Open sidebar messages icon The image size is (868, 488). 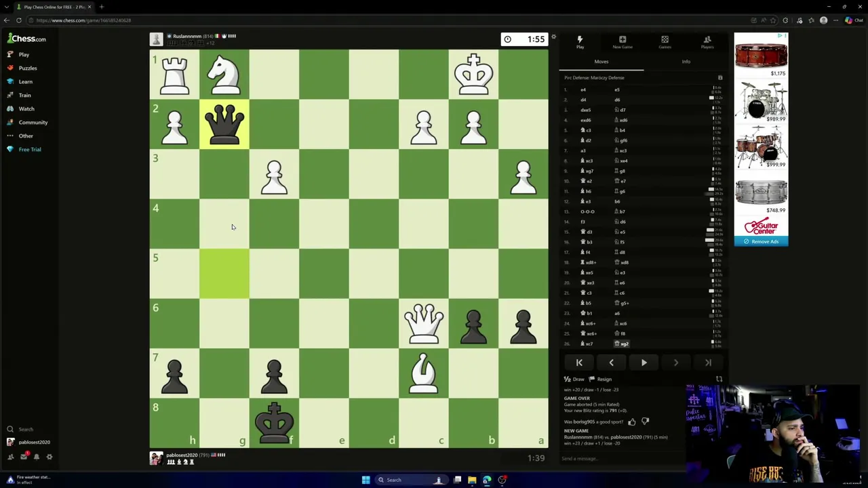23,457
